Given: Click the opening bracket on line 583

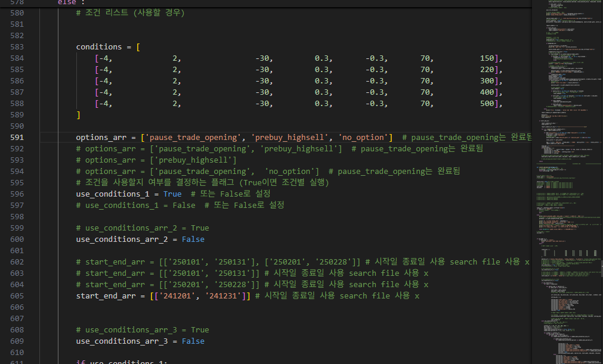Looking at the screenshot, I should pyautogui.click(x=138, y=47).
